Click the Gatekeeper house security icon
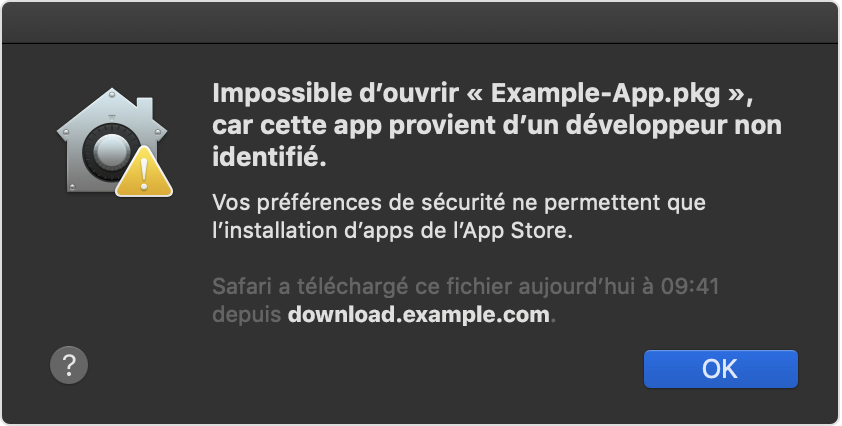Image resolution: width=842 pixels, height=426 pixels. [x=114, y=142]
